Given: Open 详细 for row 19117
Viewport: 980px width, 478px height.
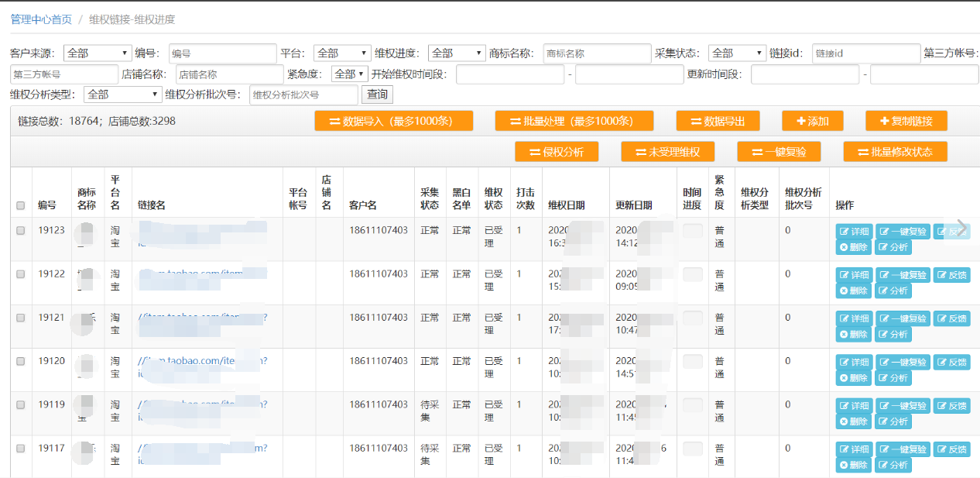Looking at the screenshot, I should [x=854, y=449].
